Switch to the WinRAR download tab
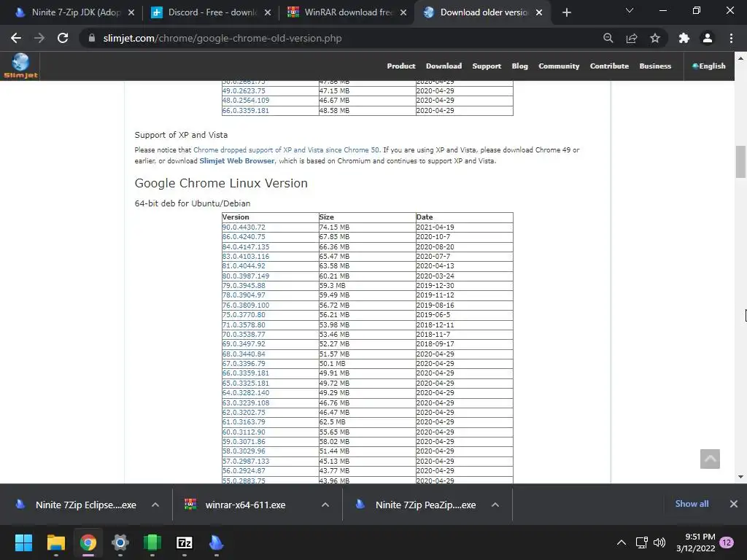Viewport: 747px width, 560px height. point(347,12)
